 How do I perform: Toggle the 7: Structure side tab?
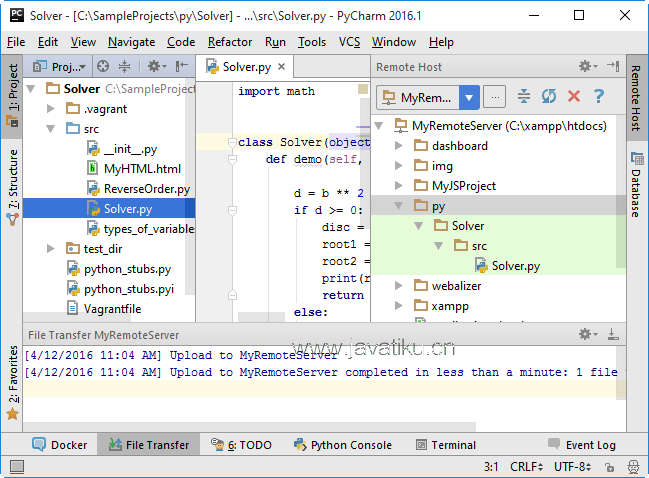pyautogui.click(x=12, y=187)
